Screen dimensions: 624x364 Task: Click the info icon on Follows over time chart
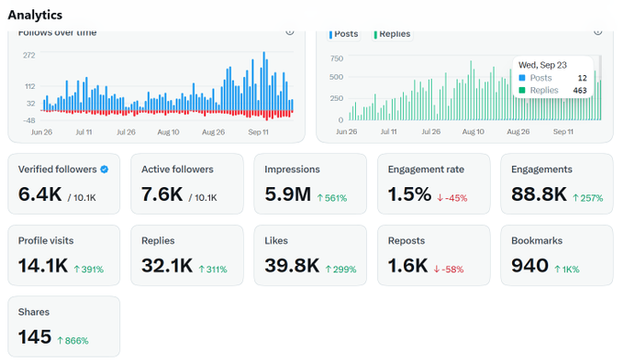[290, 32]
